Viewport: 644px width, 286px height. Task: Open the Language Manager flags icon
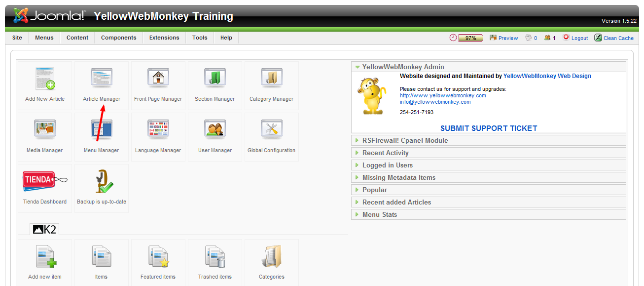(158, 130)
